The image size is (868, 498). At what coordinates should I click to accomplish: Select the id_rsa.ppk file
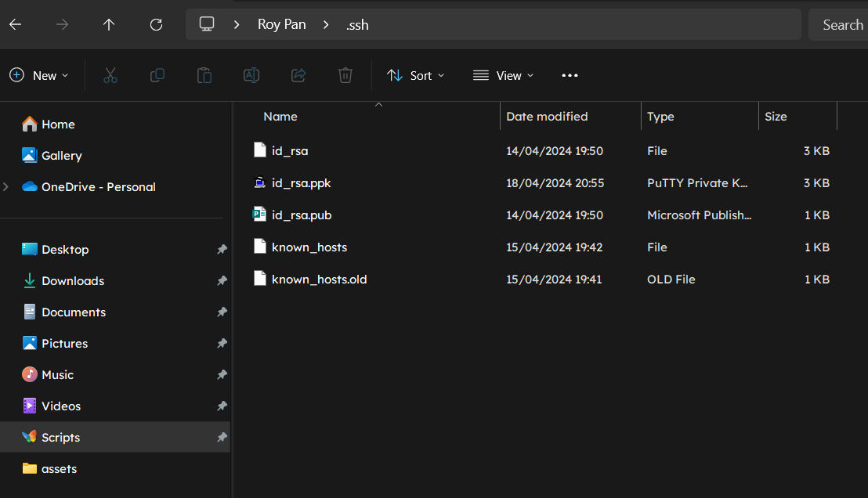coord(302,183)
